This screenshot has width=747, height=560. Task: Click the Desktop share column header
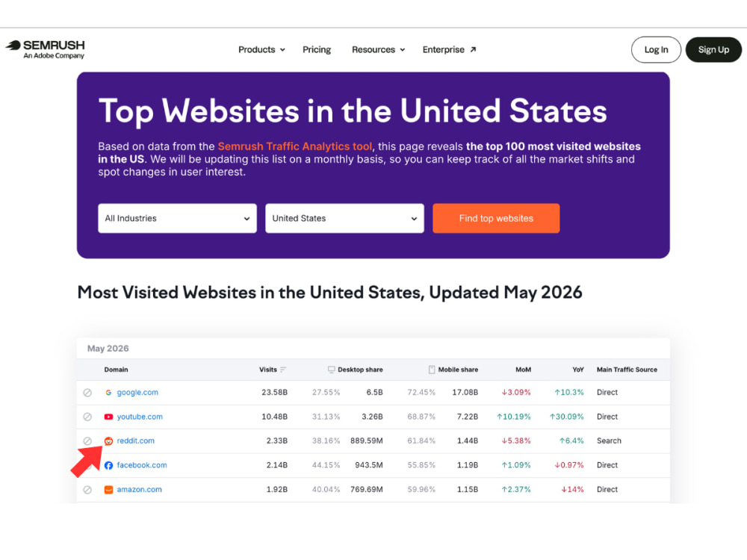(x=360, y=370)
